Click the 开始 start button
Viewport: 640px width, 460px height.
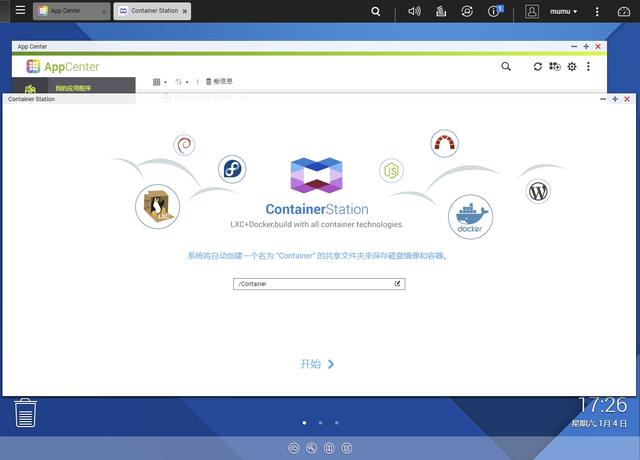click(317, 364)
